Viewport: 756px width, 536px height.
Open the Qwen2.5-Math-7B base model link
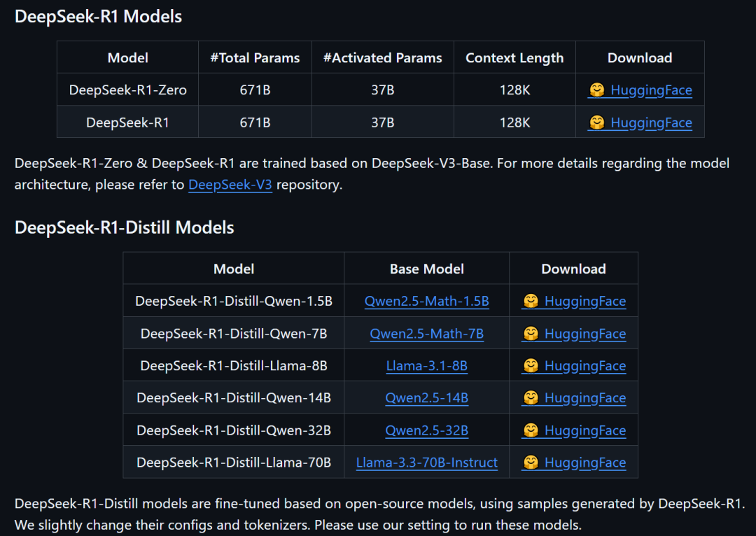click(x=427, y=334)
